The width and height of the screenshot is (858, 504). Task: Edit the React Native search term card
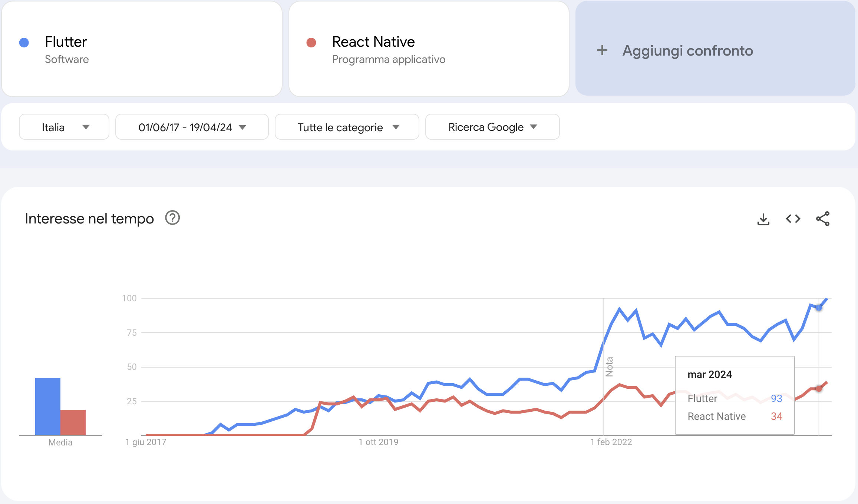tap(429, 49)
